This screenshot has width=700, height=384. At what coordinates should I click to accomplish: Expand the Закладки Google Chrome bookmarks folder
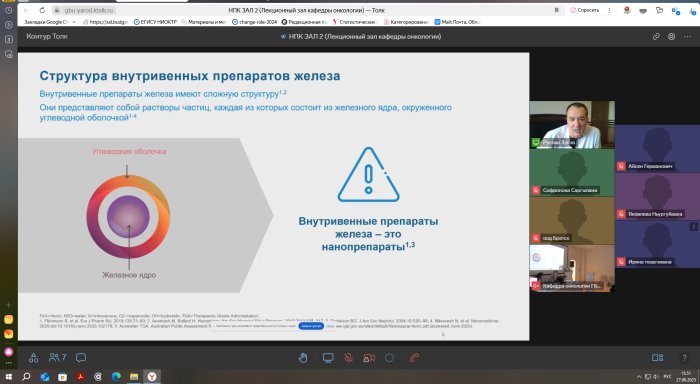point(50,21)
